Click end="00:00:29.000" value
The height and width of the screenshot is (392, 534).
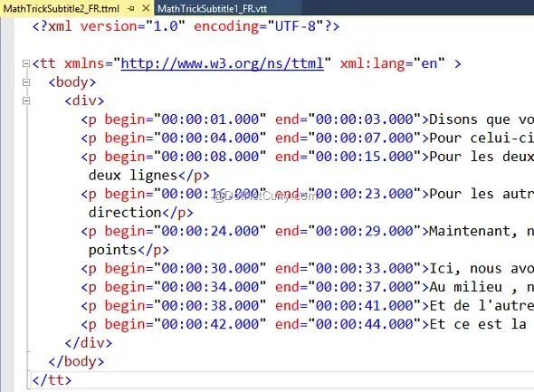pyautogui.click(x=365, y=231)
